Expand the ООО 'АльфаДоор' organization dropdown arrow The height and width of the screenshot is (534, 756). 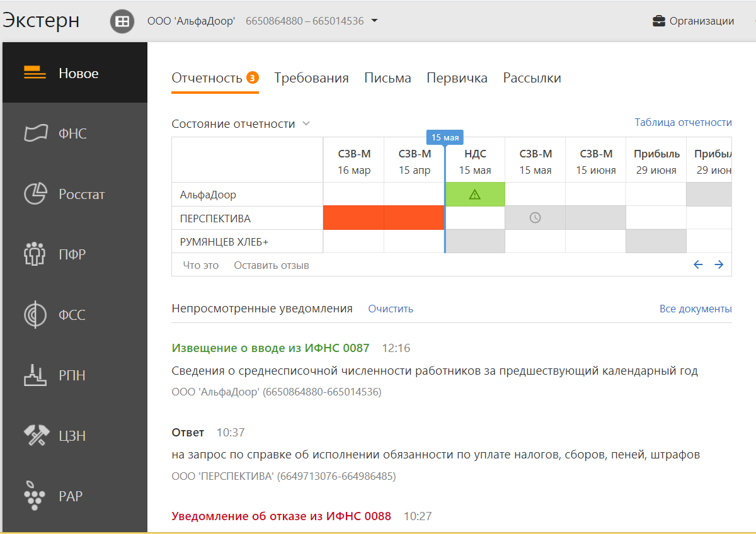coord(375,21)
